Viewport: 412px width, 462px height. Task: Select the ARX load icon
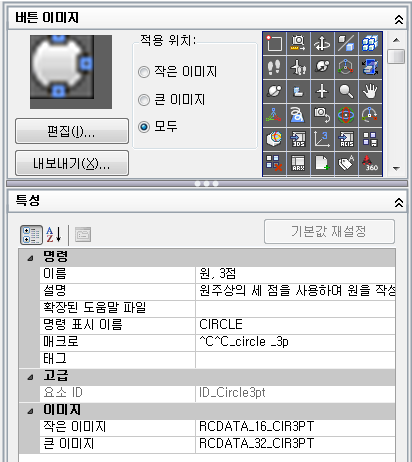click(x=298, y=163)
